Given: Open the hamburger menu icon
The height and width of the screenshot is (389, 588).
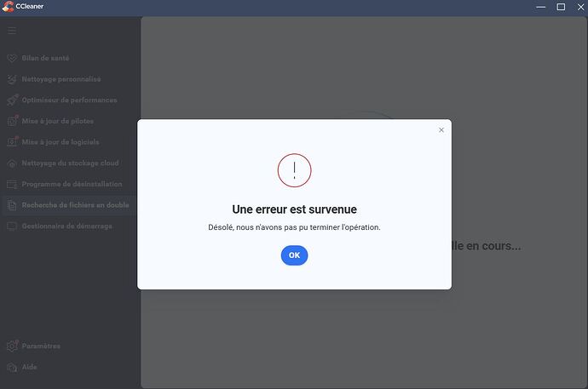Looking at the screenshot, I should point(12,31).
